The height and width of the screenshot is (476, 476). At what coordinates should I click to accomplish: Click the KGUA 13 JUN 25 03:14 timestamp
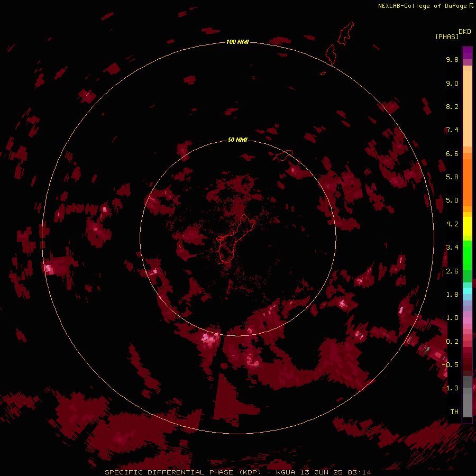coord(323,472)
